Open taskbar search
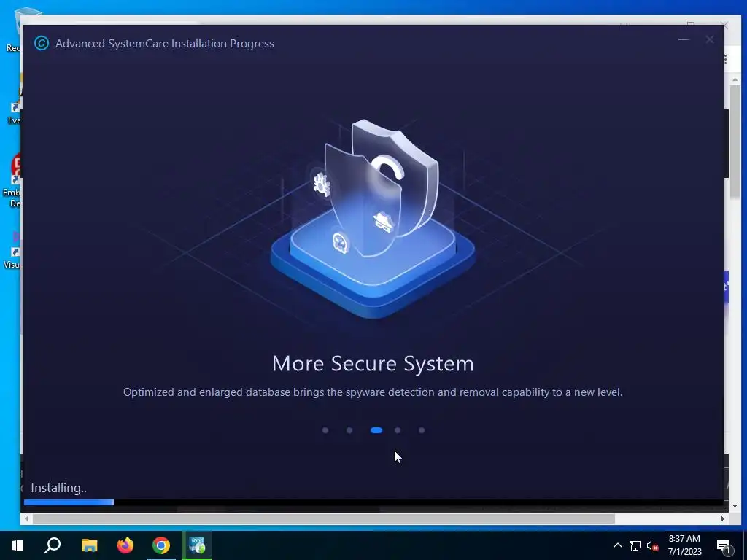This screenshot has width=747, height=560. tap(53, 545)
